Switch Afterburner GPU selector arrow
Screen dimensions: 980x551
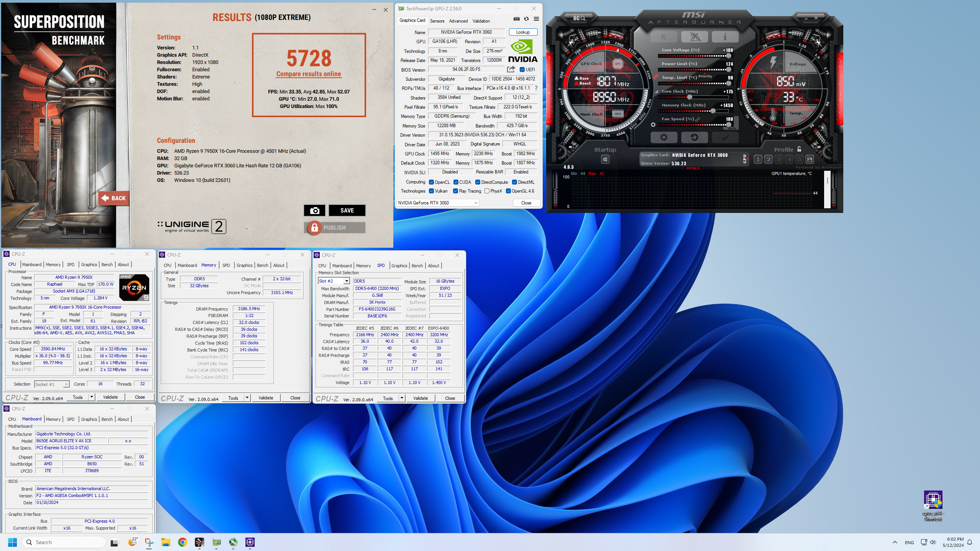point(747,159)
